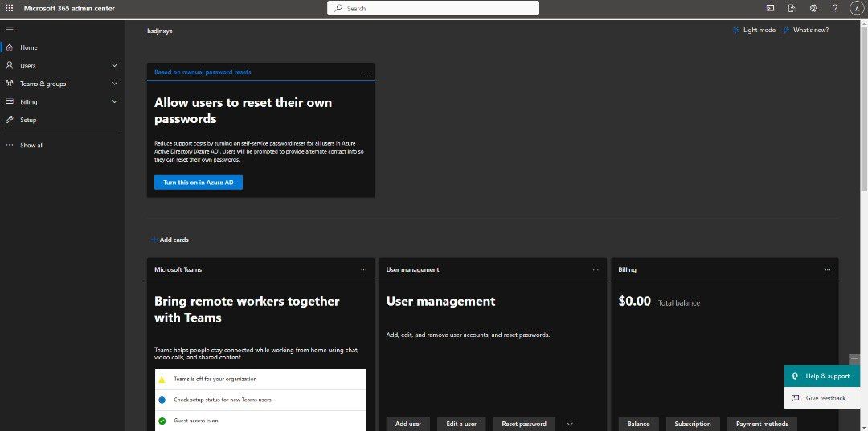868x431 pixels.
Task: Click the Setup wrench icon in sidebar
Action: click(10, 120)
